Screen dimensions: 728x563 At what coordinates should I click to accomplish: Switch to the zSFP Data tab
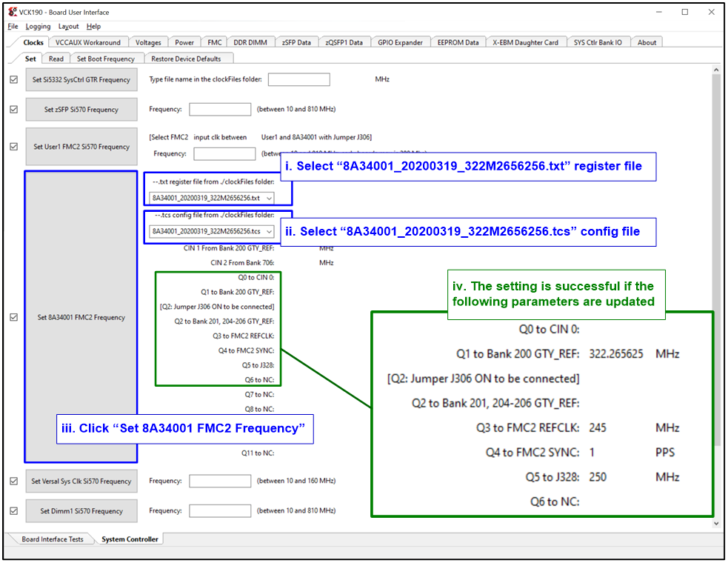click(296, 42)
